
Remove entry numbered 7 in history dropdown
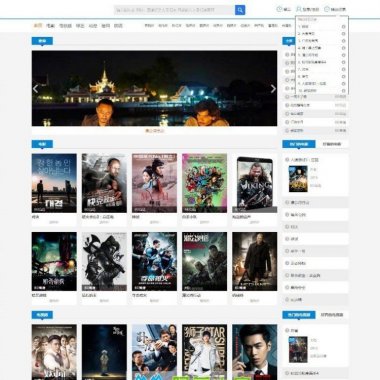click(343, 69)
